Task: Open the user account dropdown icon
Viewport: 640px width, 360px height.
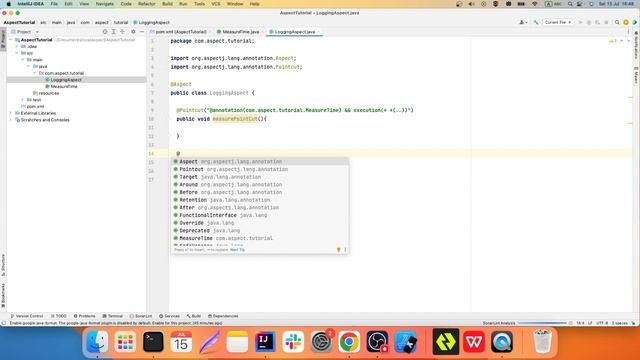Action: point(523,22)
